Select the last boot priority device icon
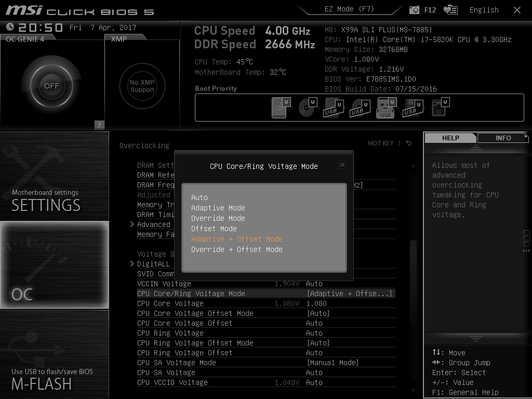The image size is (532, 399). pos(441,107)
